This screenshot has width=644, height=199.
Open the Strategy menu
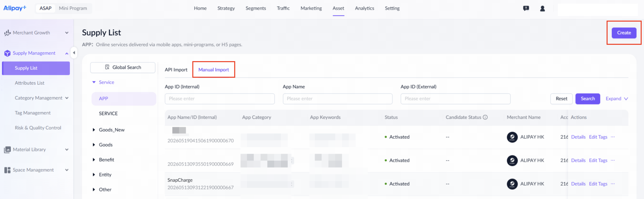[x=226, y=8]
